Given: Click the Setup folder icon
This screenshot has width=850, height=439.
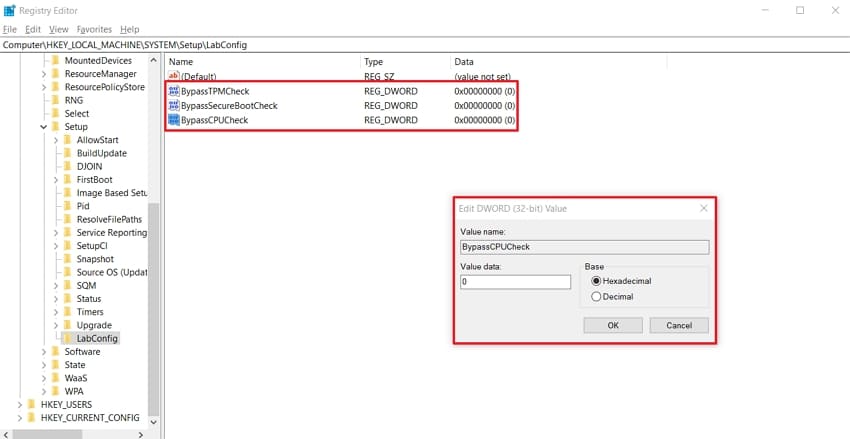Looking at the screenshot, I should 55,127.
